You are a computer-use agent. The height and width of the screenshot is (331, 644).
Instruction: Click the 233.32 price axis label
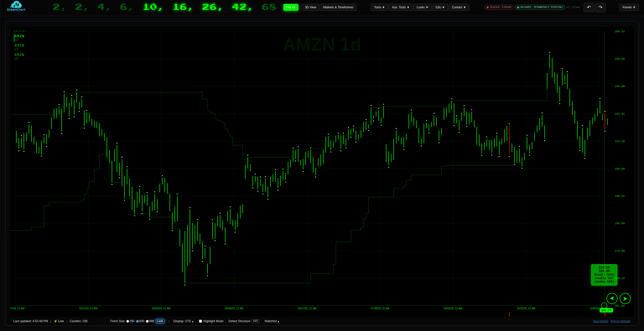[620, 114]
